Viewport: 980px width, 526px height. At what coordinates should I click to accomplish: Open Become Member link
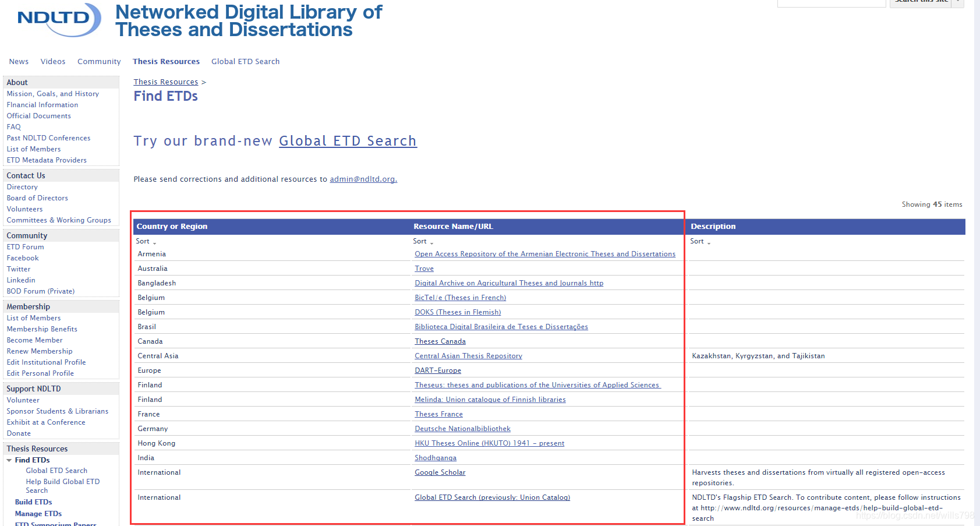34,340
